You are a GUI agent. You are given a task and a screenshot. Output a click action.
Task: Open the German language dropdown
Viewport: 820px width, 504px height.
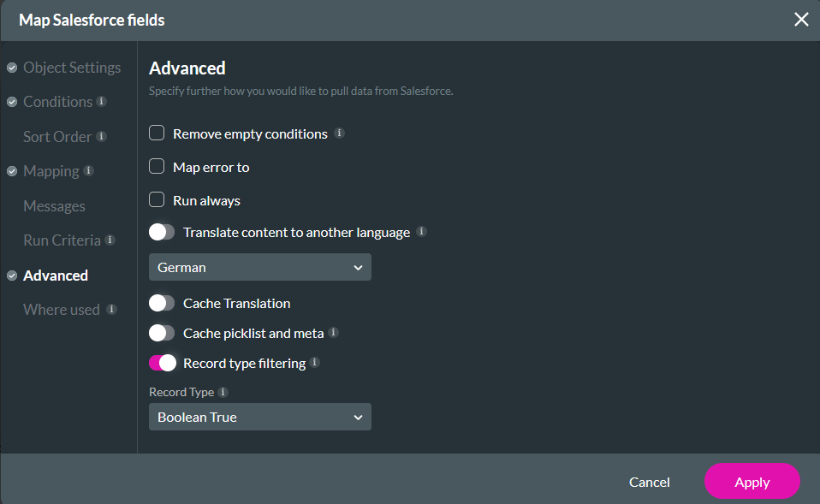tap(260, 267)
